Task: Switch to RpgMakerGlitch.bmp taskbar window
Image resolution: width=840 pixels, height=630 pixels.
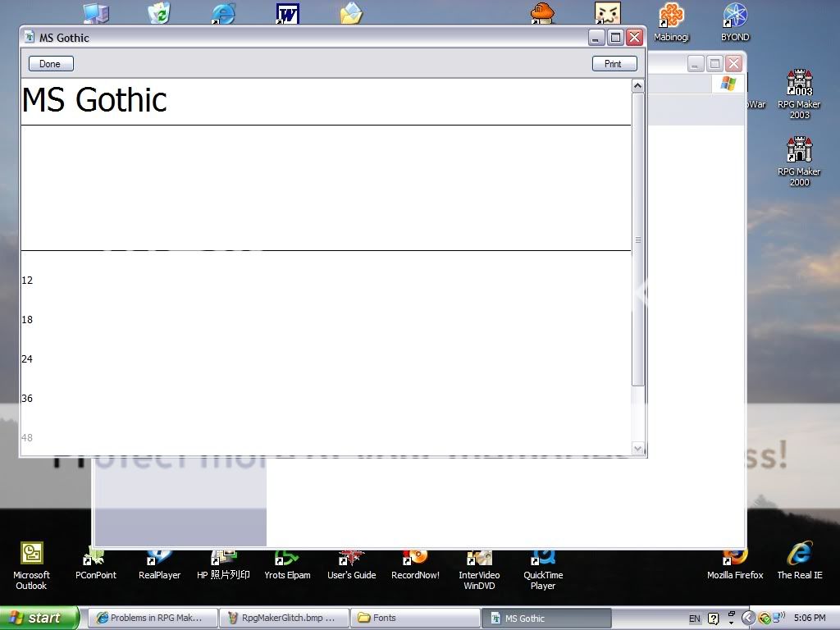Action: (x=283, y=619)
